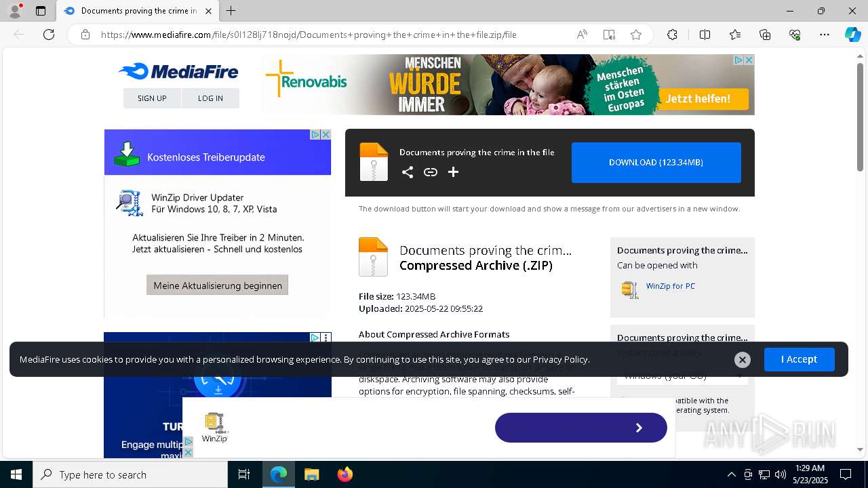Launch Firefox from taskbar
The height and width of the screenshot is (488, 868).
click(344, 474)
